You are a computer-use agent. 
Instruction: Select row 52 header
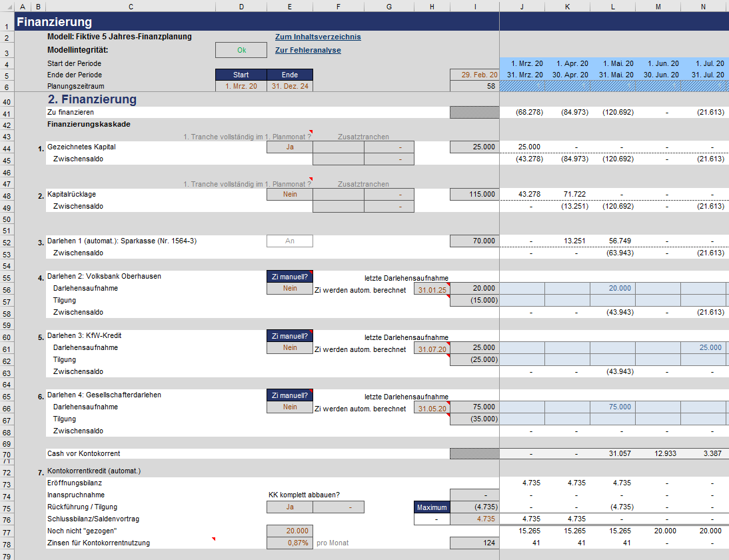(7, 243)
